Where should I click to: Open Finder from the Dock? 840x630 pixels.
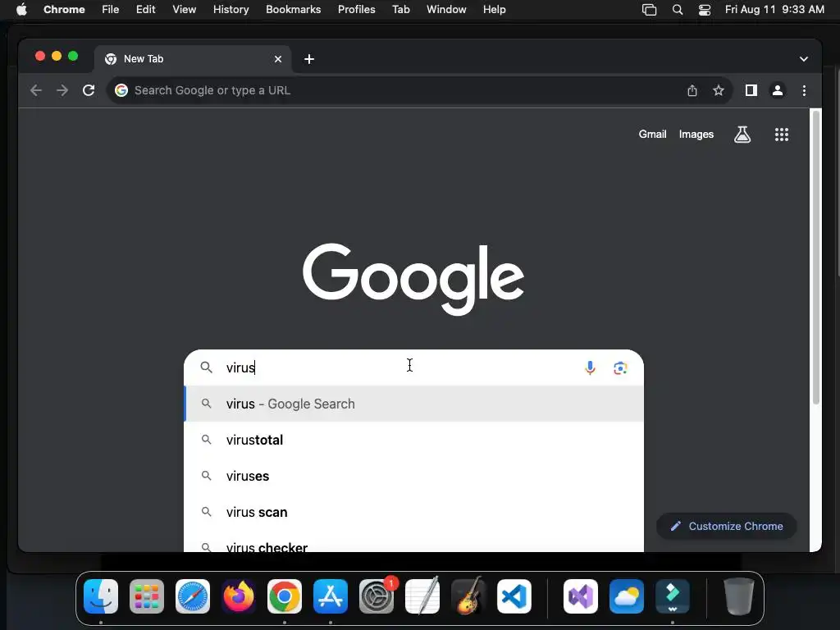pos(101,596)
